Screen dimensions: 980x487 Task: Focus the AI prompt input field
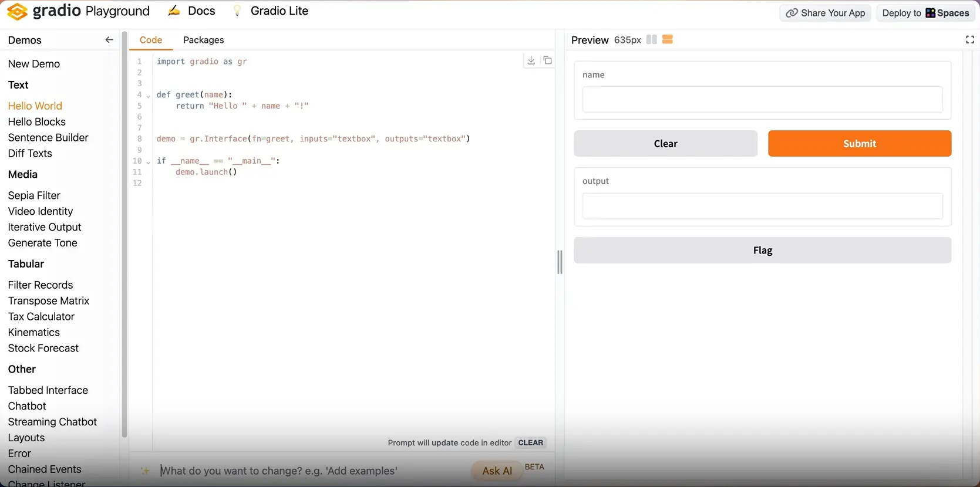tap(314, 471)
